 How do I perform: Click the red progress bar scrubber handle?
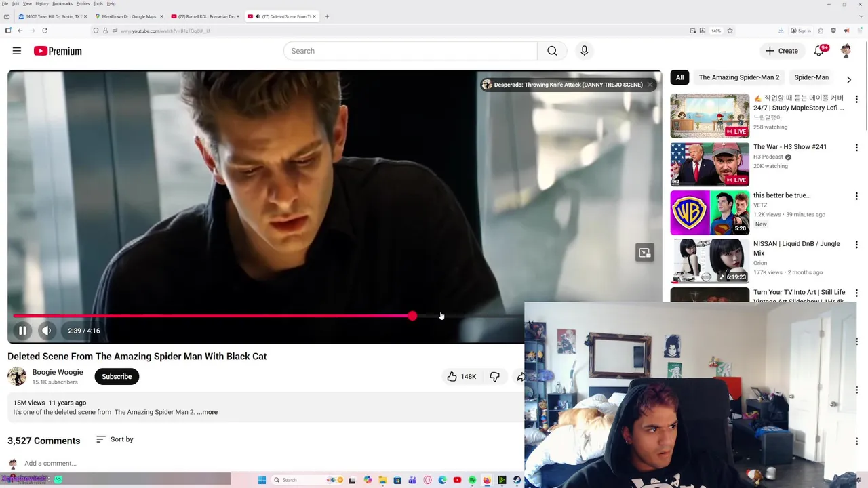point(412,317)
